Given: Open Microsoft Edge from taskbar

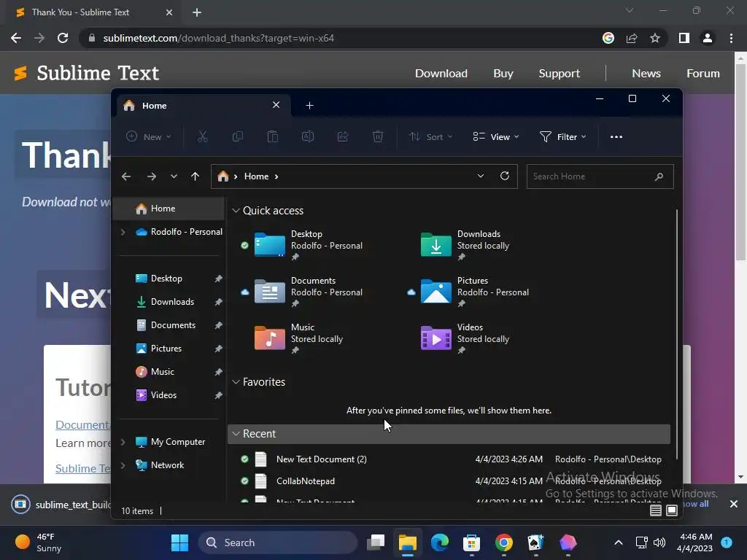Looking at the screenshot, I should 440,542.
